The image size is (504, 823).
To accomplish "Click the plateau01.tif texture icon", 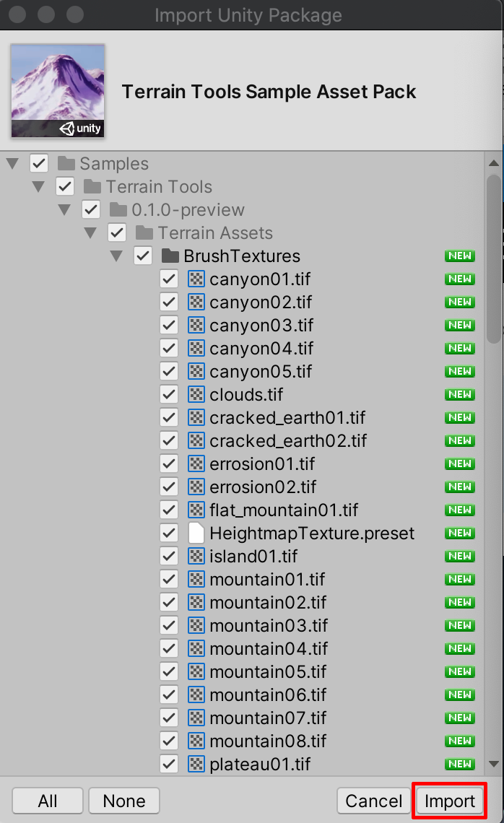I will tap(196, 764).
